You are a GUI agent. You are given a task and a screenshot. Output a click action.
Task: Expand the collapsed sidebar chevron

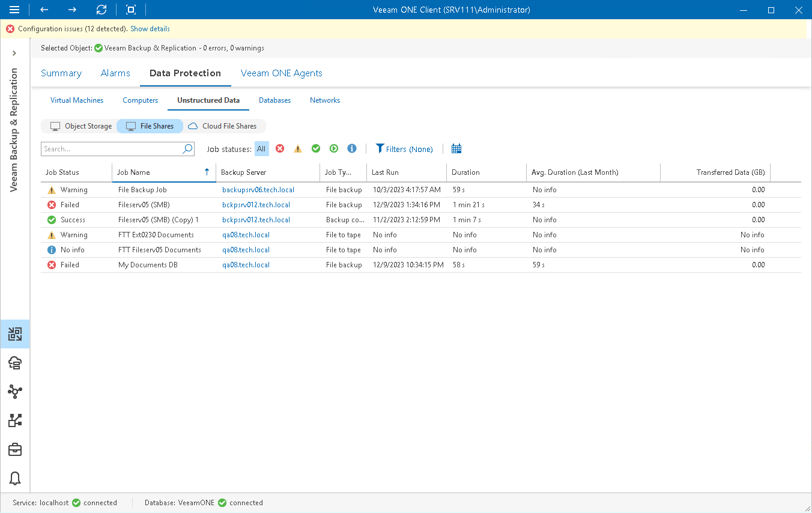pyautogui.click(x=14, y=53)
